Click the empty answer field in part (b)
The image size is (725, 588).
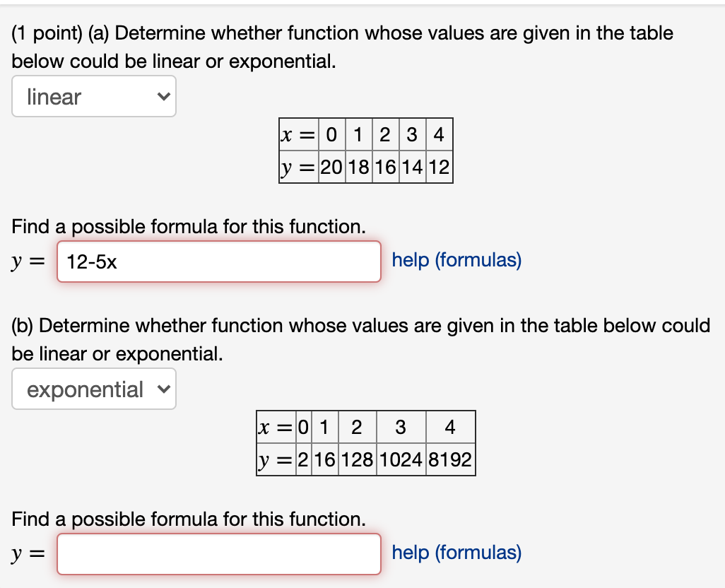(218, 554)
